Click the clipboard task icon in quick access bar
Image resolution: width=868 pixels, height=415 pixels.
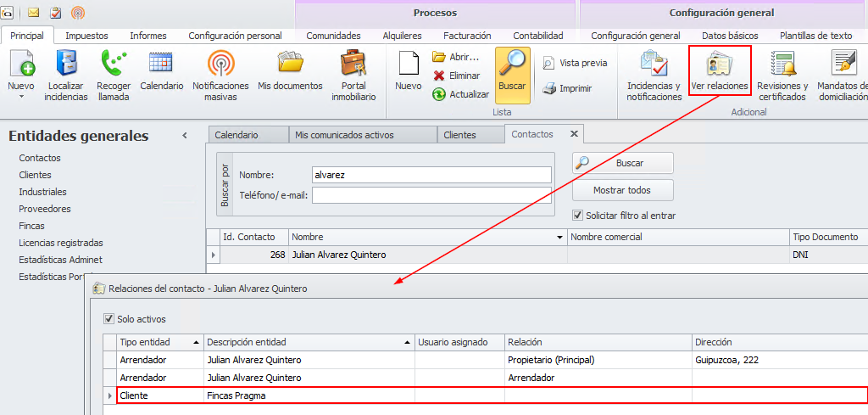55,12
